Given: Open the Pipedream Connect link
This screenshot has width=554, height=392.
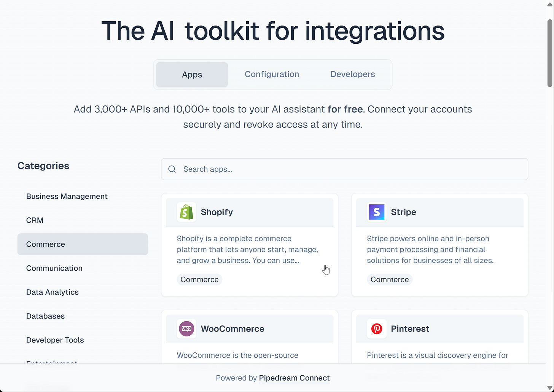Looking at the screenshot, I should (x=294, y=378).
